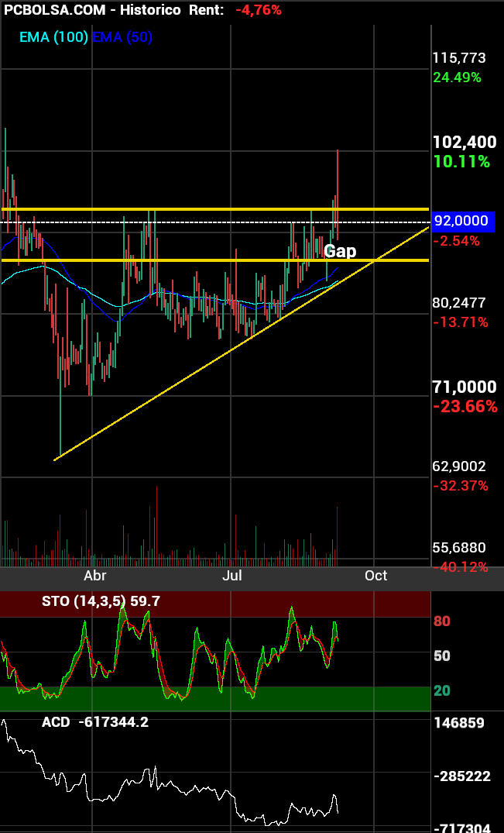Select the Jul date marker on time axis
This screenshot has height=833, width=504.
click(x=232, y=576)
